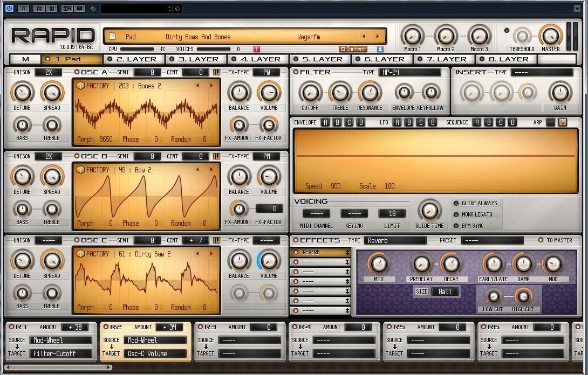
Task: Enable MONO LEGATO option
Action: point(456,214)
